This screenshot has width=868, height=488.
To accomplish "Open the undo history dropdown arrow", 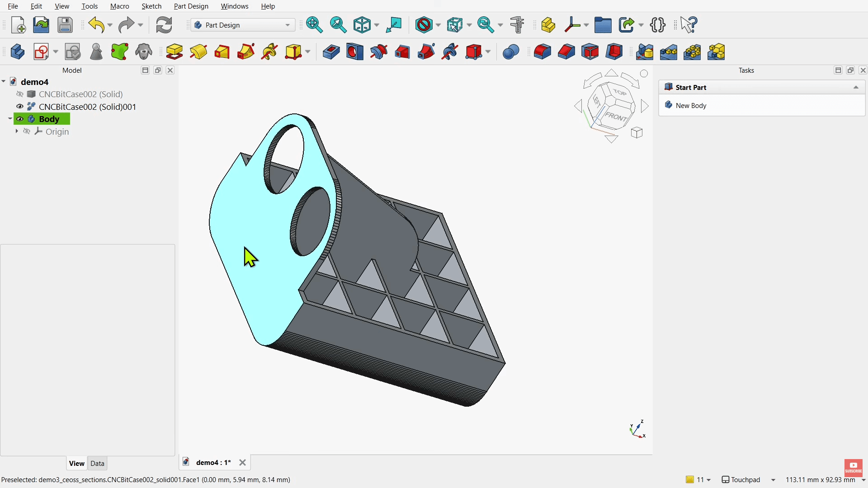I will point(110,25).
